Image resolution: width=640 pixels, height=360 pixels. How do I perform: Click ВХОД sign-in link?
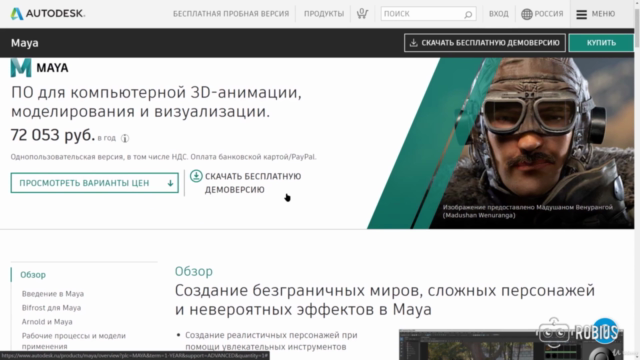tap(498, 14)
